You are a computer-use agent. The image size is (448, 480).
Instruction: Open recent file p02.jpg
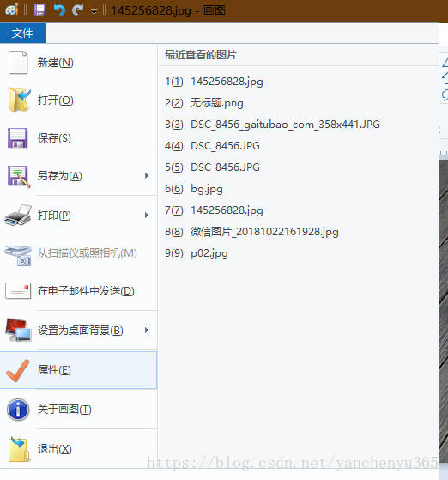(197, 253)
